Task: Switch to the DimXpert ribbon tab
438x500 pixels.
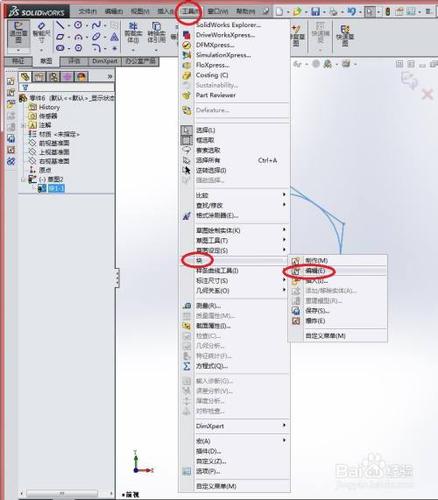Action: tap(105, 61)
